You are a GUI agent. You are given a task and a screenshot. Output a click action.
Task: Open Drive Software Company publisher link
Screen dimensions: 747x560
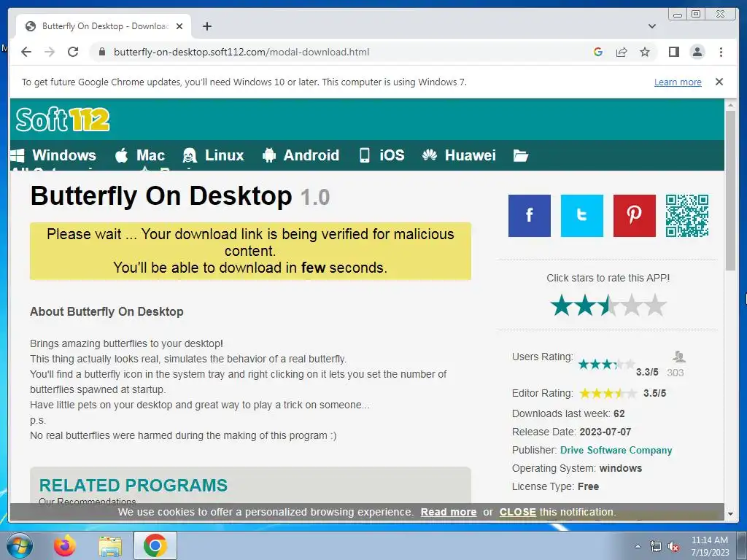(x=616, y=450)
